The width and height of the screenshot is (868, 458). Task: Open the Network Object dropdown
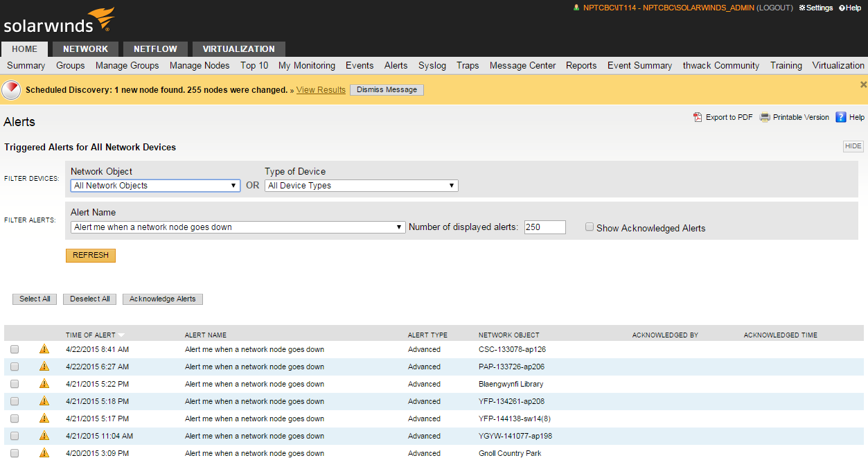[155, 186]
